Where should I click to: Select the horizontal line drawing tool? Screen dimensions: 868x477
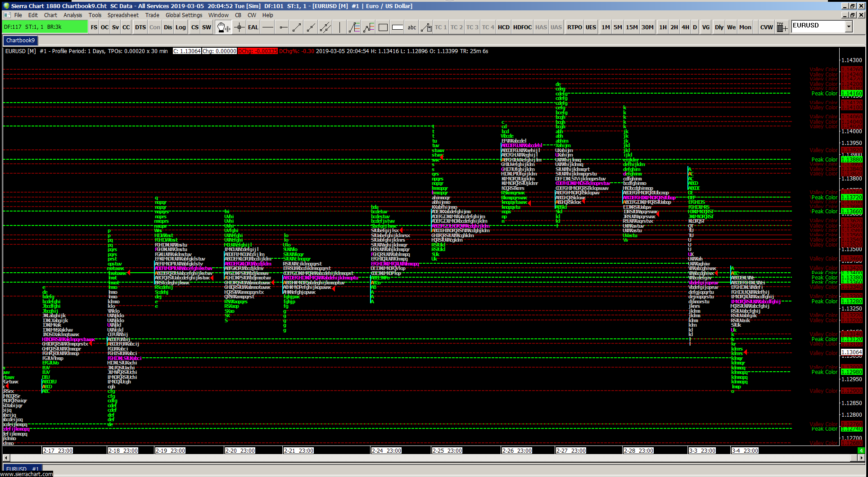coord(268,27)
